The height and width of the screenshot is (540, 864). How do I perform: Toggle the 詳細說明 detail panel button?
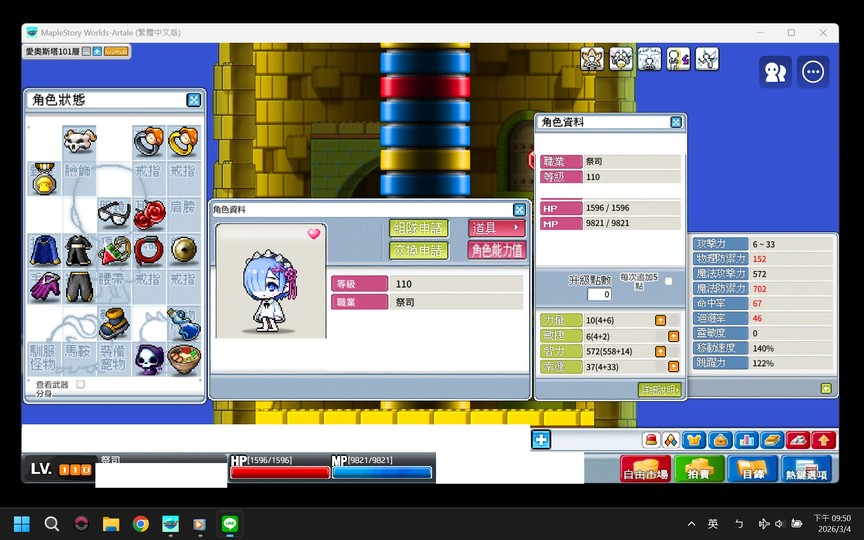tap(659, 390)
